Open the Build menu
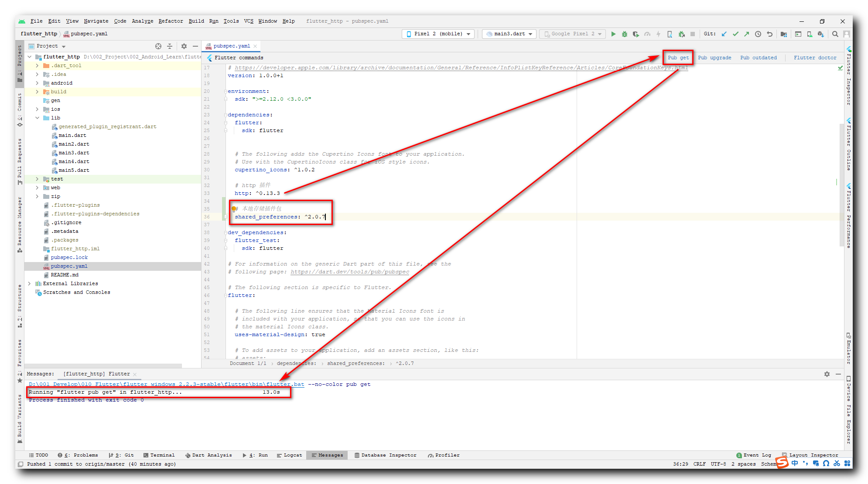868x484 pixels. (196, 21)
